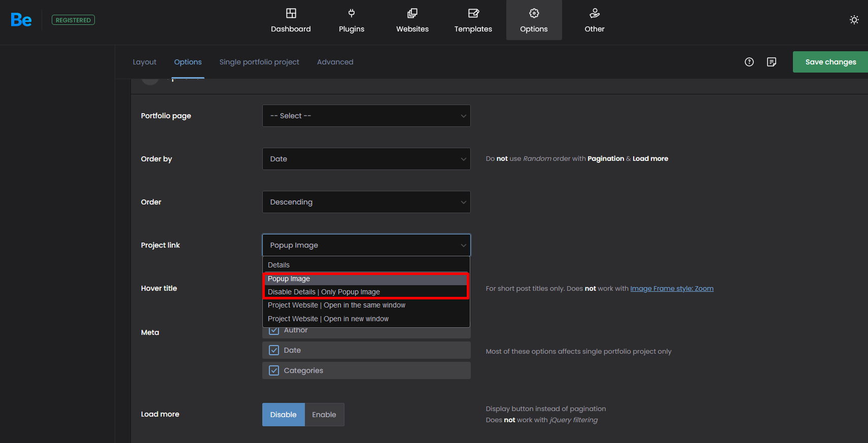This screenshot has height=443, width=868.
Task: Click the REGISTERED badge
Action: pyautogui.click(x=73, y=20)
